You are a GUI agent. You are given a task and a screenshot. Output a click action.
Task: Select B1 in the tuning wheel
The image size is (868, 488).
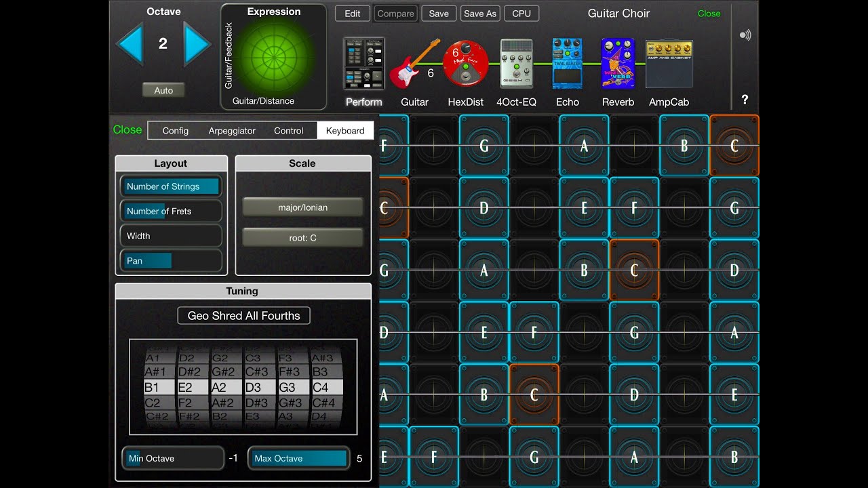tap(159, 388)
